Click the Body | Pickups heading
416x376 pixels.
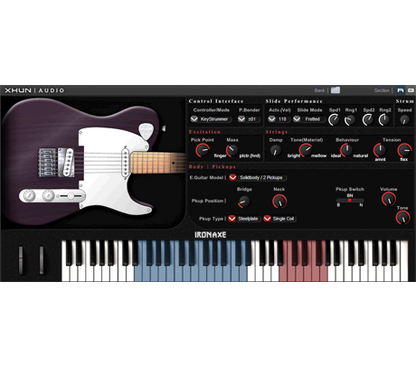tap(212, 167)
